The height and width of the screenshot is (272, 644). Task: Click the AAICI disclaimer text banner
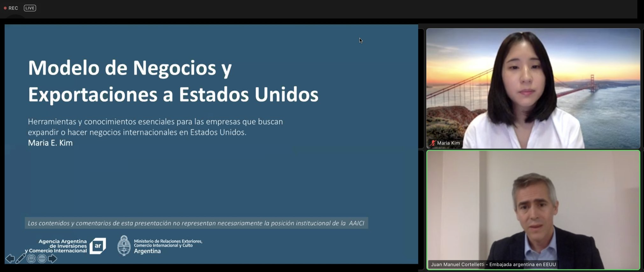[x=196, y=223]
